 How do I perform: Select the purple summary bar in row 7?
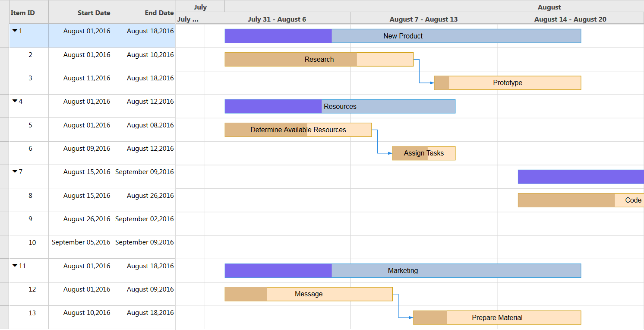pyautogui.click(x=581, y=177)
